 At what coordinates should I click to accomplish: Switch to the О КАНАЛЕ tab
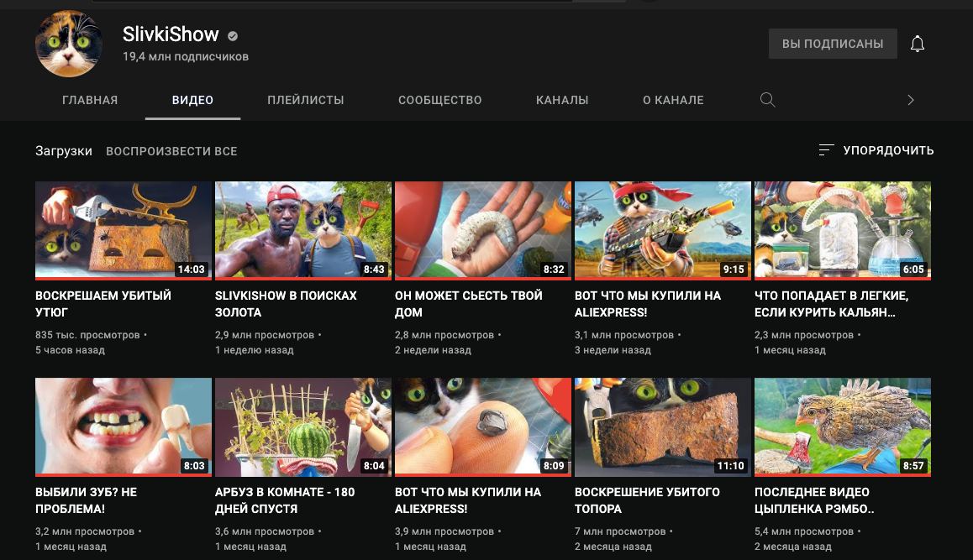click(x=673, y=100)
